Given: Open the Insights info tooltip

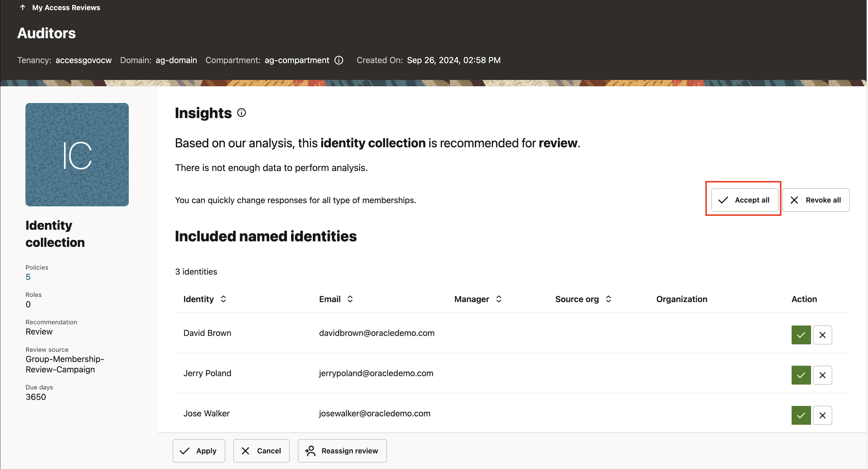Looking at the screenshot, I should (241, 112).
